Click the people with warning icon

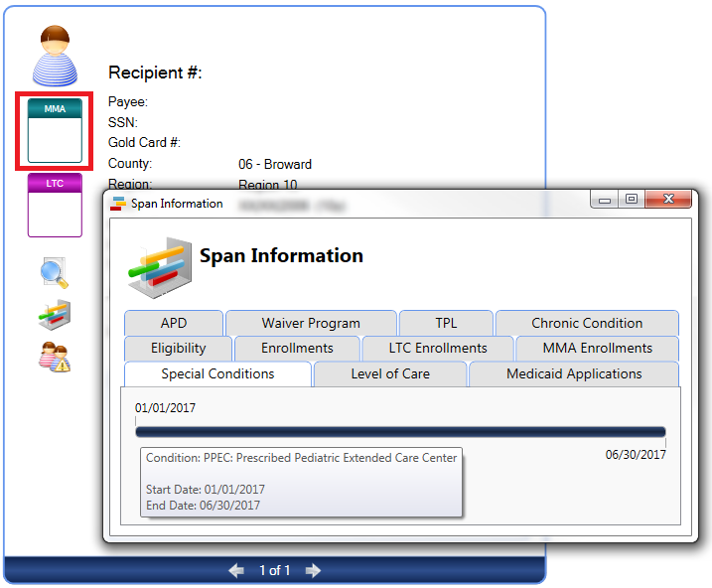point(54,357)
